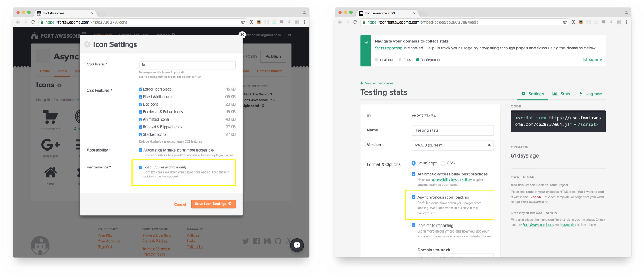Open the Upgrade tab
644x277 pixels.
pos(590,94)
